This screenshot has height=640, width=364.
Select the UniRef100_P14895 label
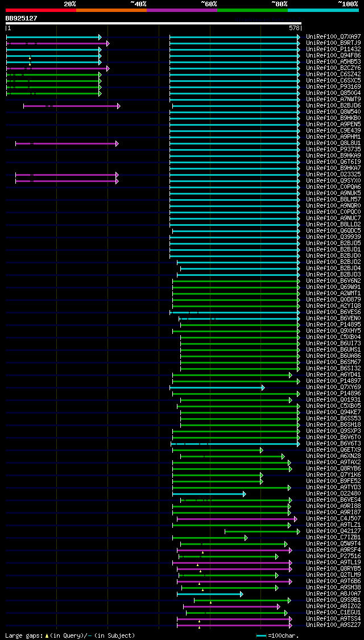(333, 324)
